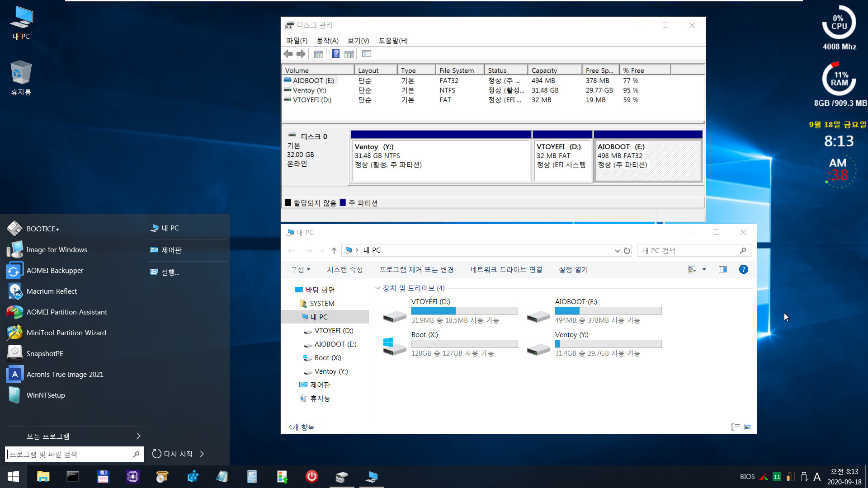Click the 다시 시작 button
Viewport: 868px width, 488px height.
173,454
